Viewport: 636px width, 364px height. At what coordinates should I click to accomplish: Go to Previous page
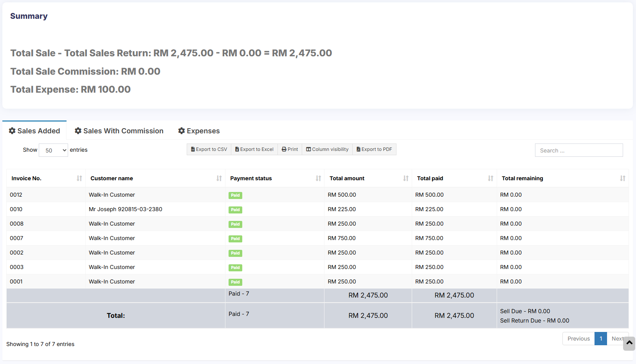(x=578, y=339)
